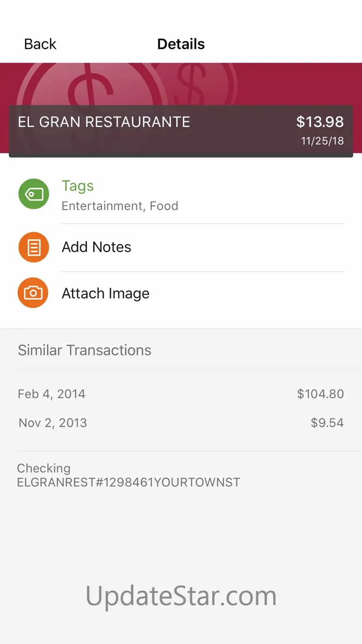Click the Similar Transactions section header

(84, 350)
